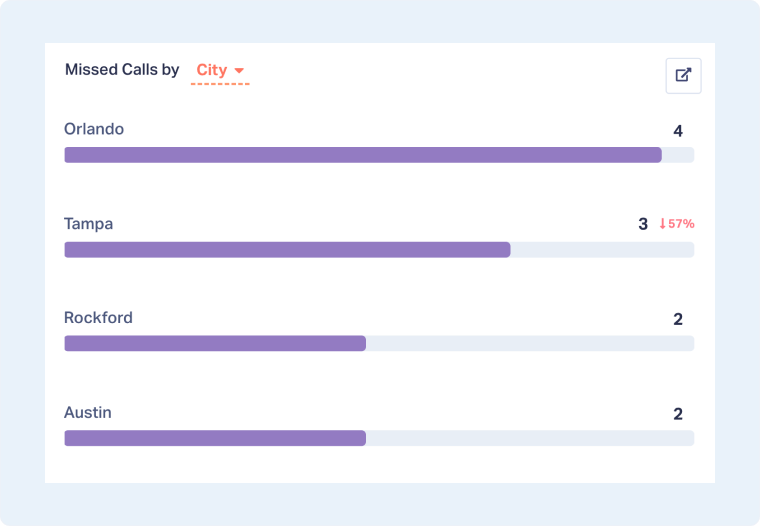
Task: Click Orlando's missed call count 4
Action: point(678,131)
